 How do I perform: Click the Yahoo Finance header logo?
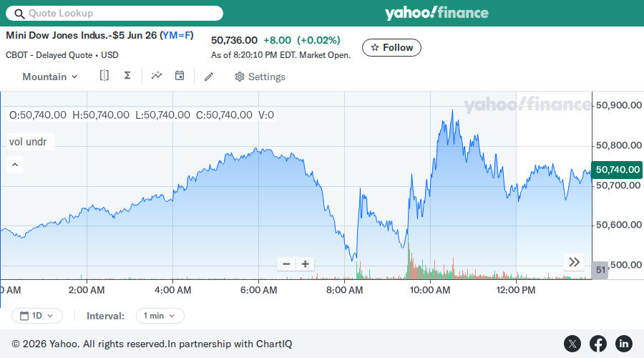(436, 13)
